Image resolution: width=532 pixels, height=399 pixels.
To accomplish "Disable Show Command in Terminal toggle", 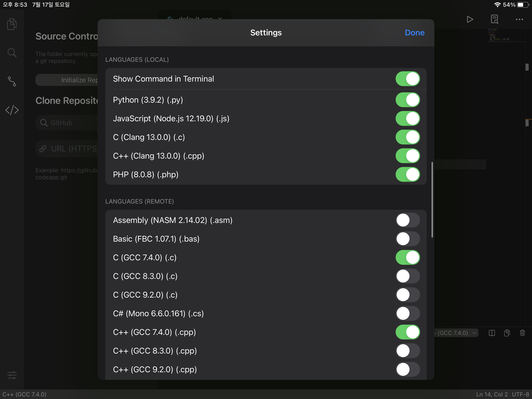I will point(407,79).
